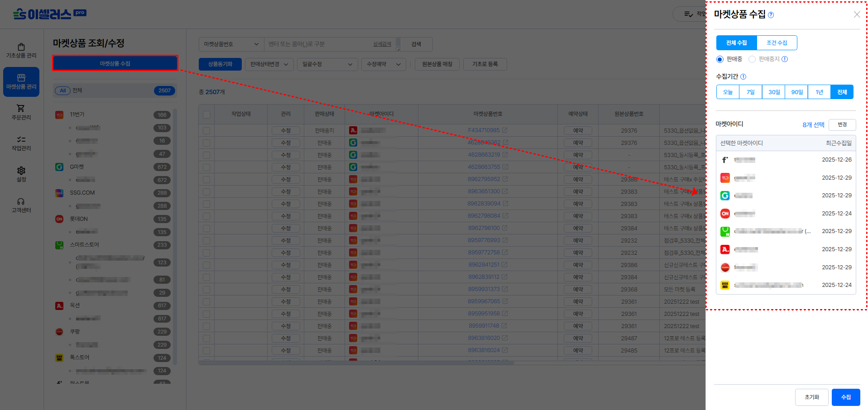Click the 롯데ON logo in the collection panel list
Viewport: 868px width, 410px height.
pos(725,214)
